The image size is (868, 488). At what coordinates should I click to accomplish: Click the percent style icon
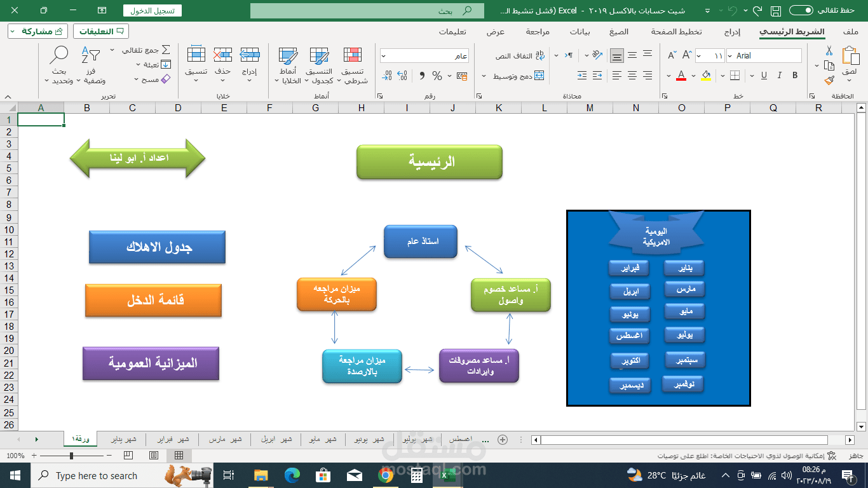pos(437,76)
